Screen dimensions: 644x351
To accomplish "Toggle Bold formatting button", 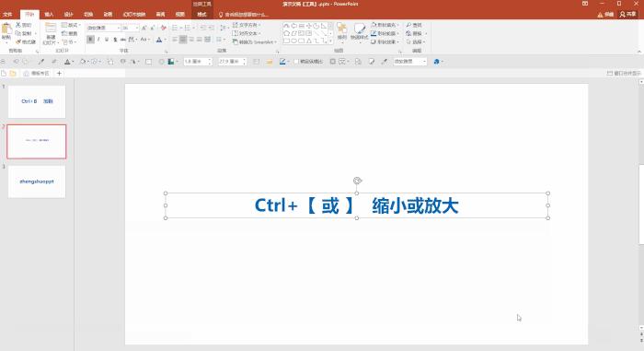I will pos(90,40).
